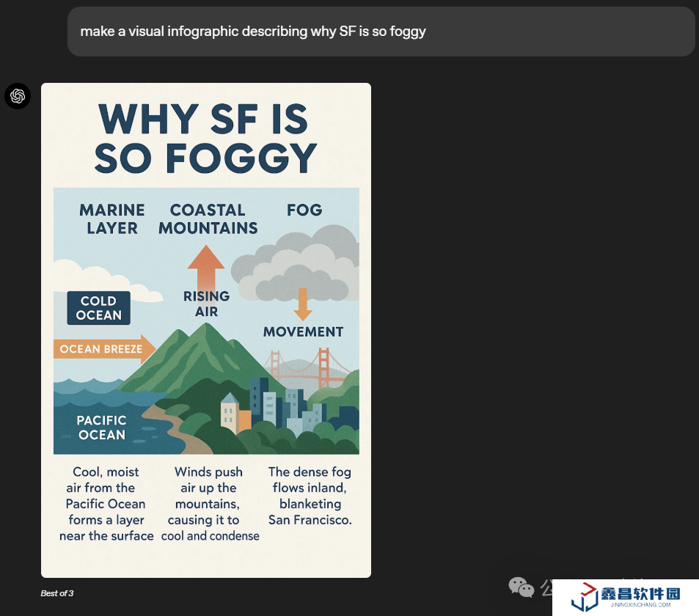
Task: Click the WeChat icon in the watermark
Action: point(521,587)
